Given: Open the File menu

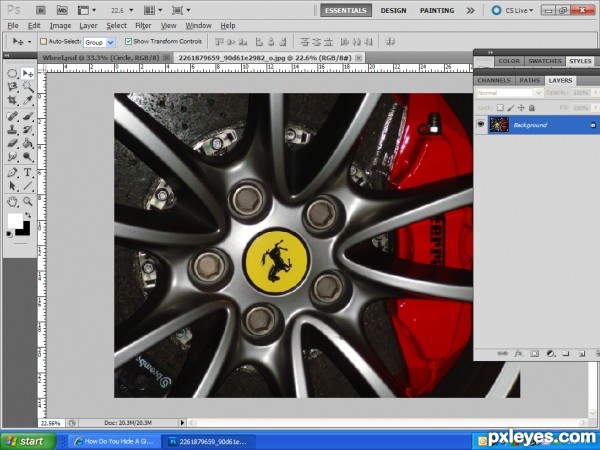Looking at the screenshot, I should coord(13,26).
